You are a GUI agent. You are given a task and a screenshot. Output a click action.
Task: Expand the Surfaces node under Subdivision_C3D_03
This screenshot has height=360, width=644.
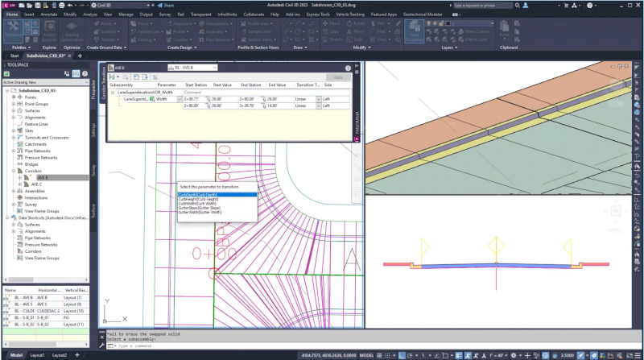pos(14,110)
